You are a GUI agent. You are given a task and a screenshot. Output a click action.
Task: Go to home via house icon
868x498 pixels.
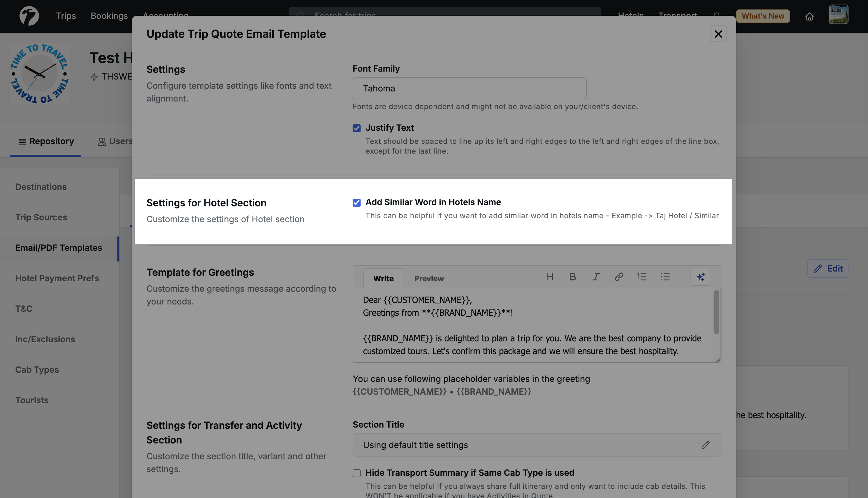point(809,16)
